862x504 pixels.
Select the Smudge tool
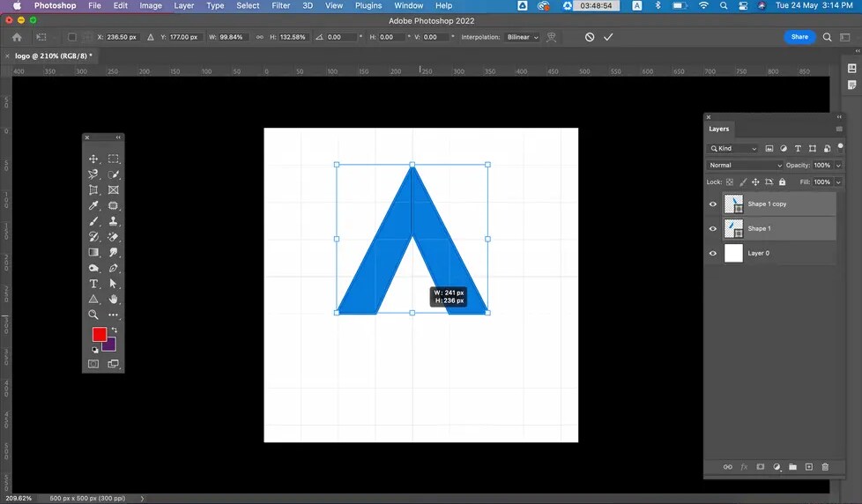113,252
